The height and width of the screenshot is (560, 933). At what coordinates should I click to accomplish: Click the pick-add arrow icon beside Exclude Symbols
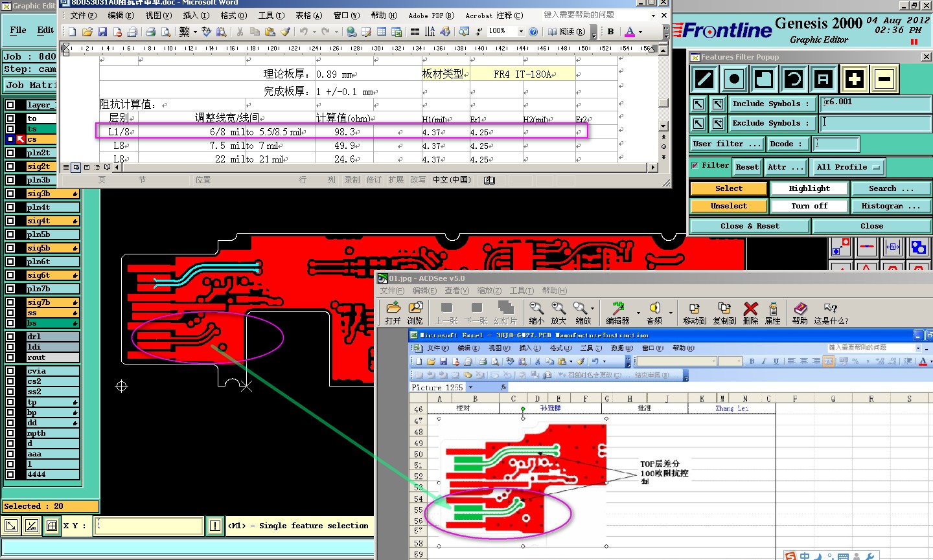pyautogui.click(x=718, y=123)
